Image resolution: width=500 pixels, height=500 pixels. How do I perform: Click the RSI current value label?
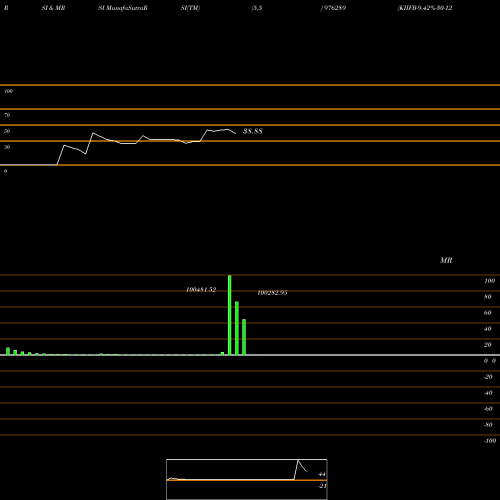[x=252, y=131]
